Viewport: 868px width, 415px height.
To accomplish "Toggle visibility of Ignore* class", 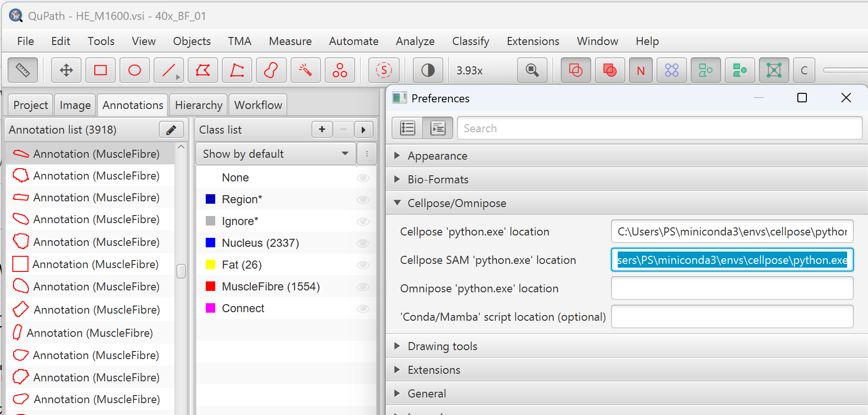I will point(363,221).
